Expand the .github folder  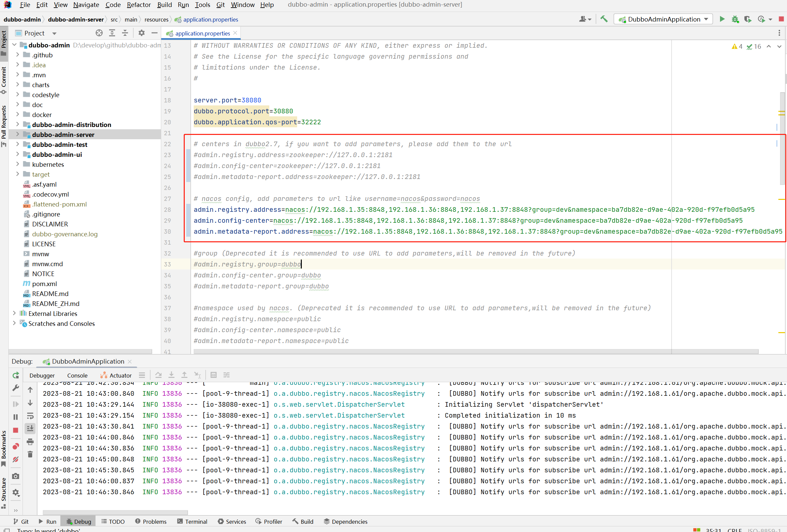pyautogui.click(x=18, y=55)
